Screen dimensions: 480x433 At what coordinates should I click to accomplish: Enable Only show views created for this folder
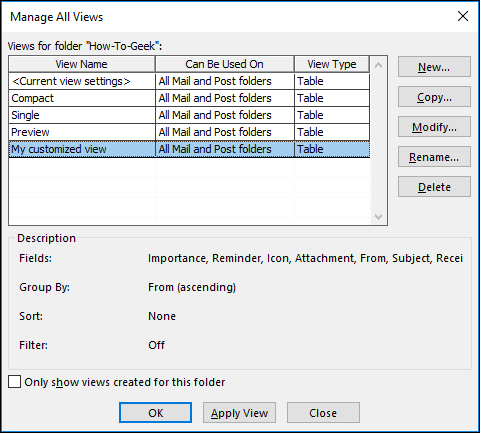(x=15, y=382)
